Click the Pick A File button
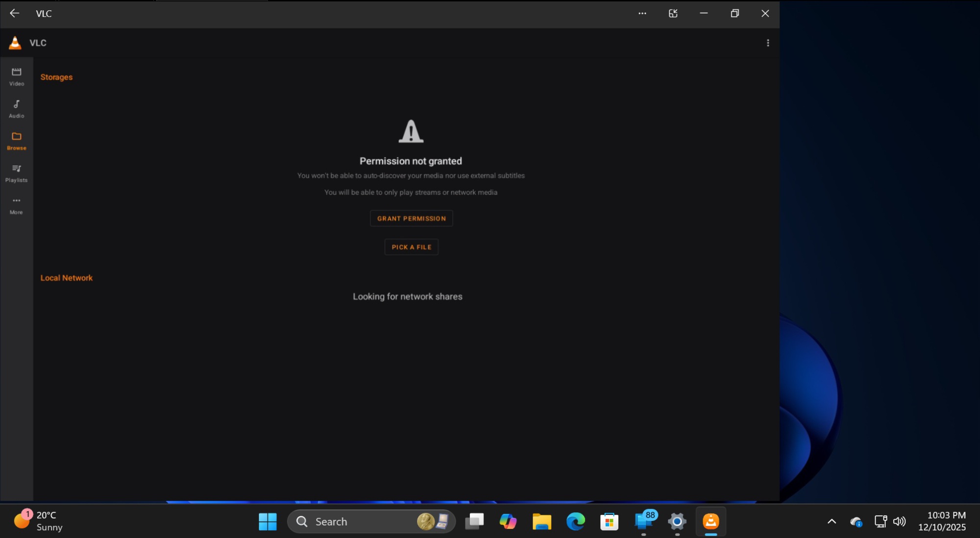 pos(411,247)
